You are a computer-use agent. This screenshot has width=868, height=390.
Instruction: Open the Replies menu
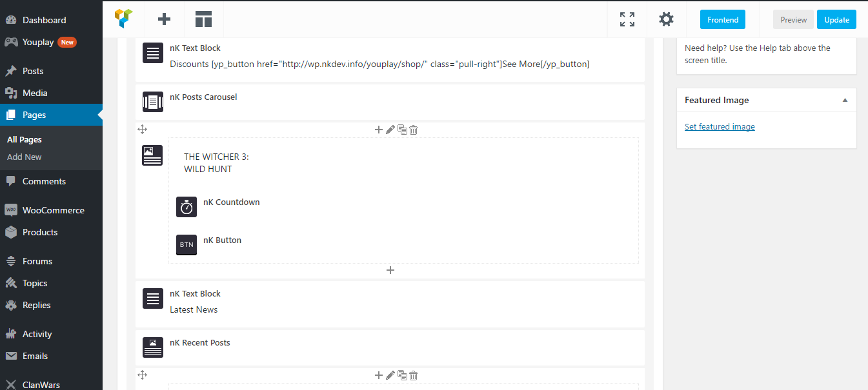[x=51, y=305]
